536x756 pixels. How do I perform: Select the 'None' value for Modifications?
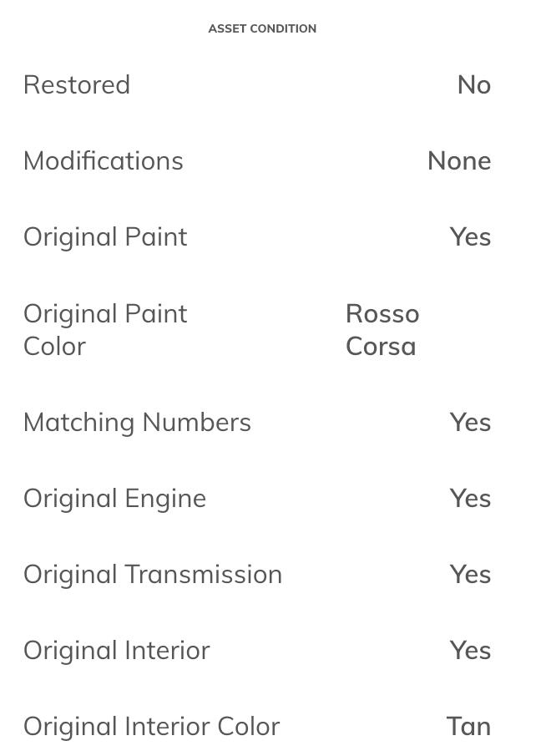[x=458, y=160]
